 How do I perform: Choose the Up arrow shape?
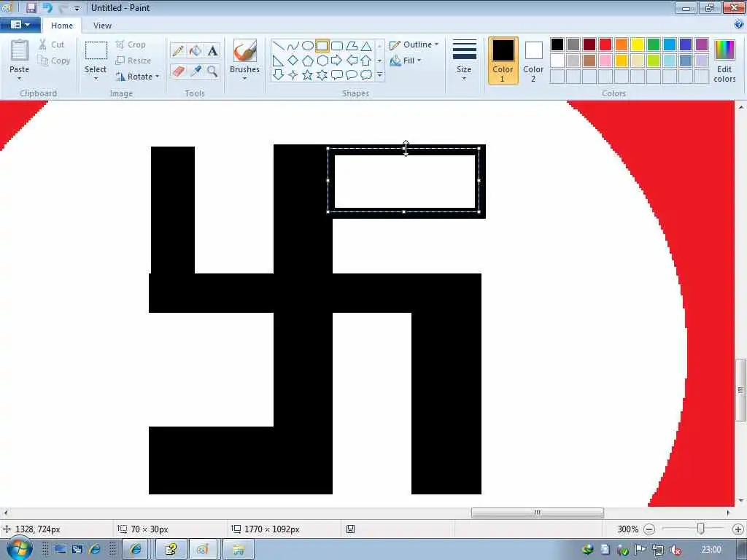366,61
